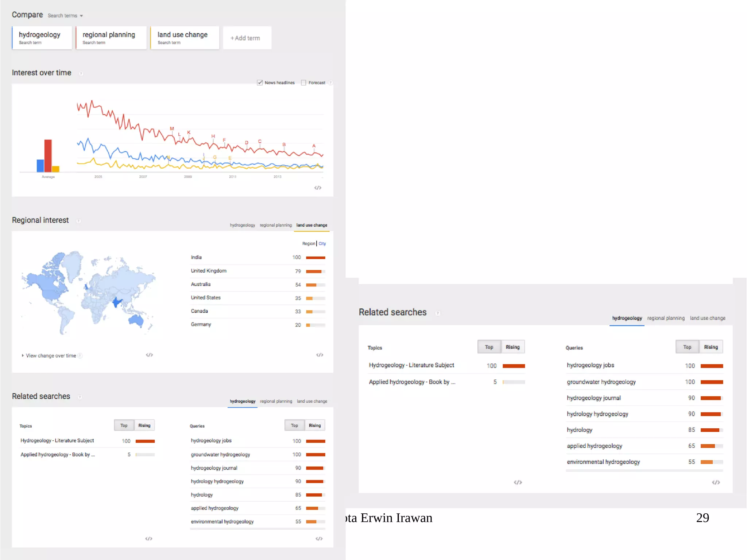
Task: Click India's red interest bar
Action: pyautogui.click(x=316, y=258)
